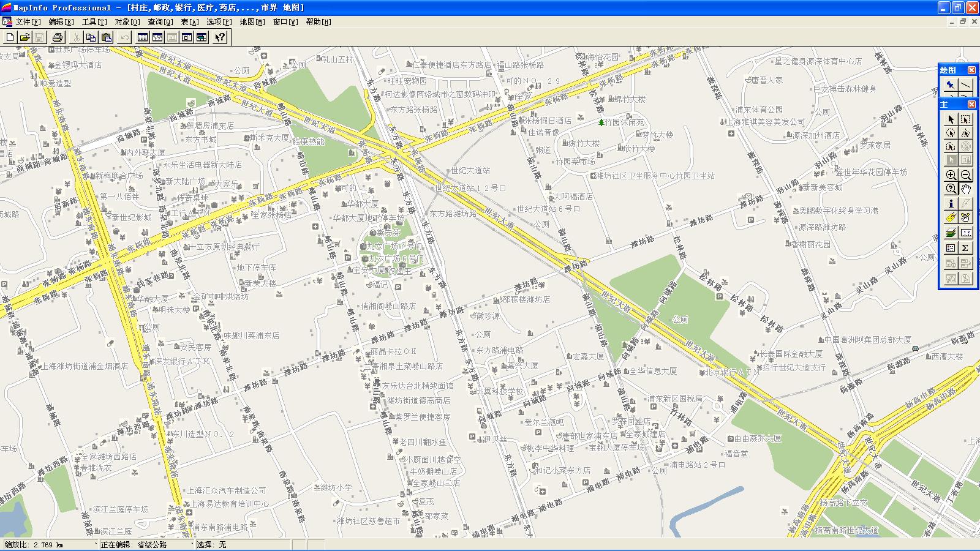Click the New Grapher window icon
980x551 pixels.
(x=172, y=37)
